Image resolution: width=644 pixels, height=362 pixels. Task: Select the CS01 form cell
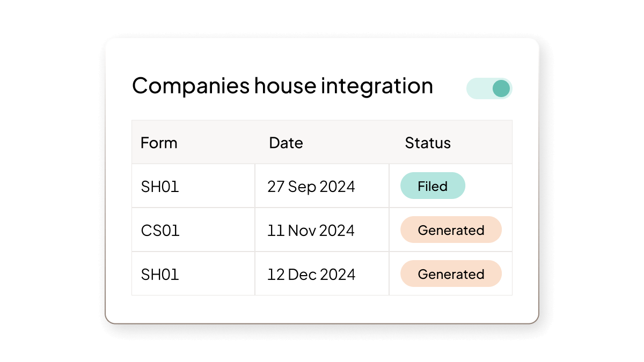pos(160,231)
